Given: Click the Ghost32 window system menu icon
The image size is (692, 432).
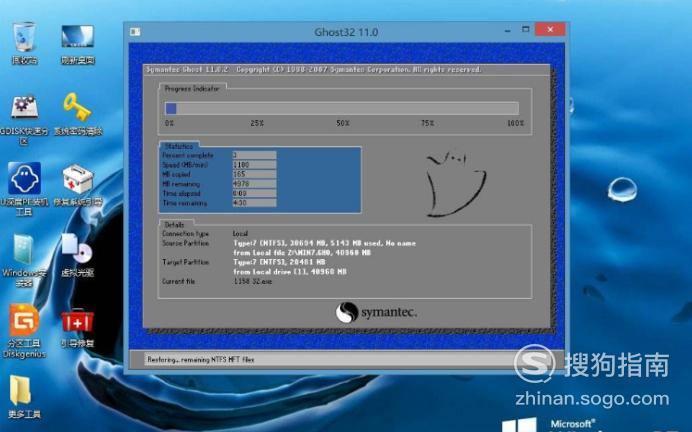Looking at the screenshot, I should pos(135,32).
